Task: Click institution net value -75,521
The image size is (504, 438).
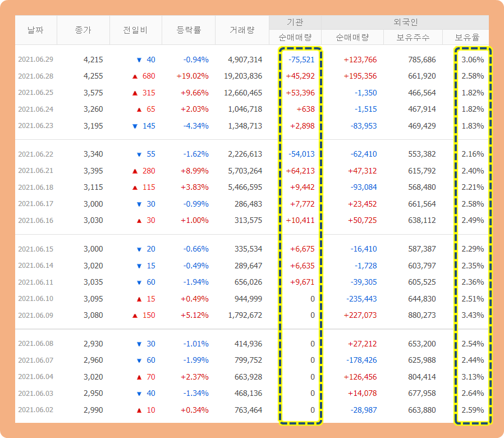Action: pyautogui.click(x=301, y=60)
